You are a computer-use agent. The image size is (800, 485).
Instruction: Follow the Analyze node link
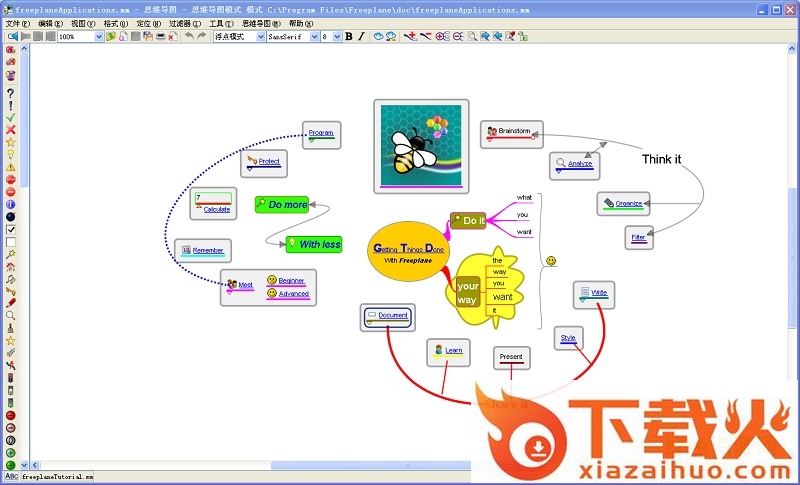click(x=580, y=163)
